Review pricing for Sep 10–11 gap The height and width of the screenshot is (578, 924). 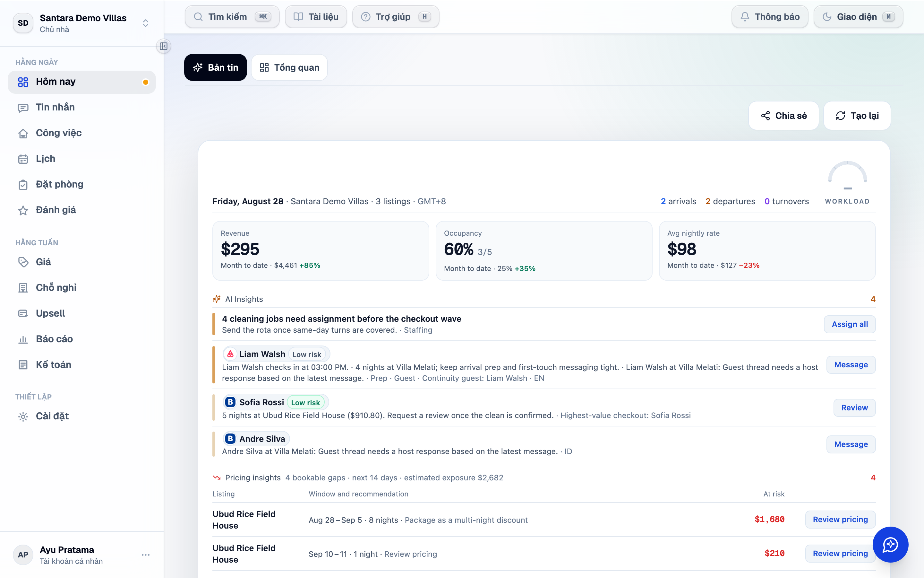point(840,554)
